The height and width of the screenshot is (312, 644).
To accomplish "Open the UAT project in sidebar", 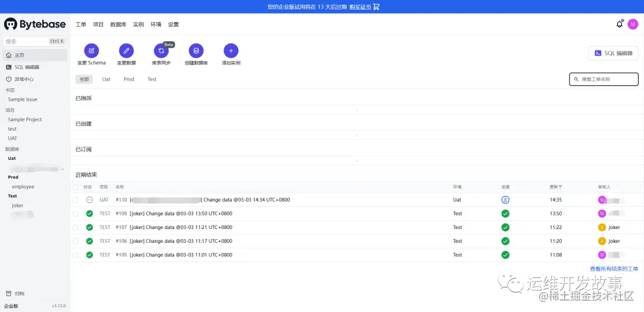I will click(13, 138).
